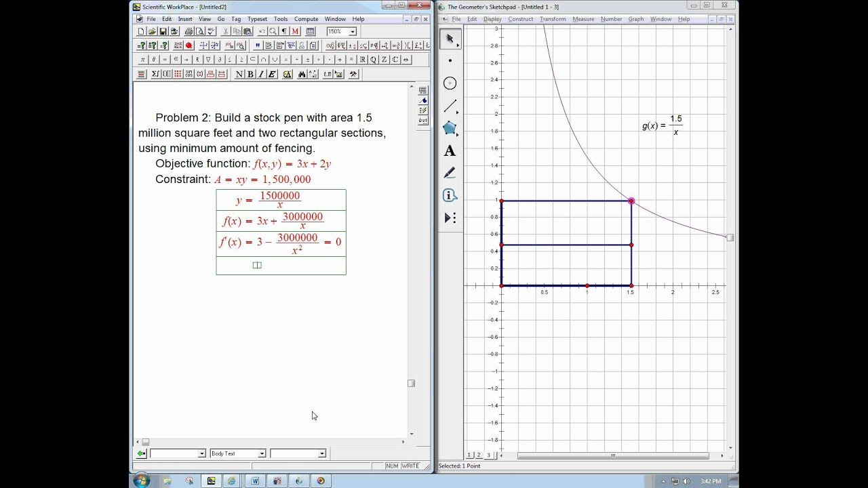Screen dimensions: 868x488
Task: Click the red M Toggle Text/Math icon
Action: (296, 32)
